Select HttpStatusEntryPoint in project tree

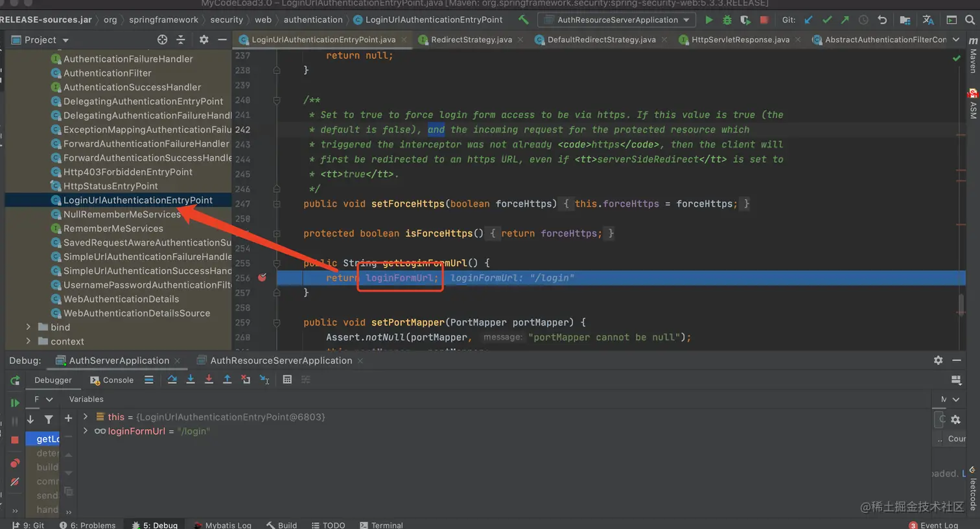pos(110,186)
